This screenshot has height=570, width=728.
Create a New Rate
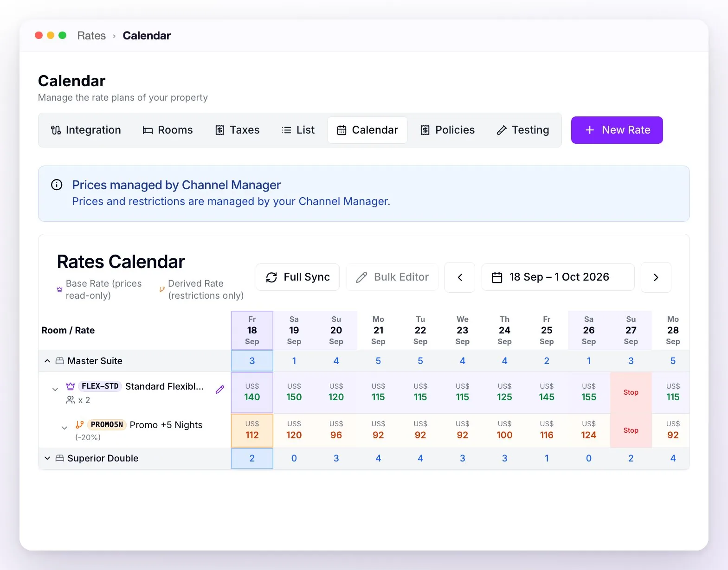click(617, 130)
